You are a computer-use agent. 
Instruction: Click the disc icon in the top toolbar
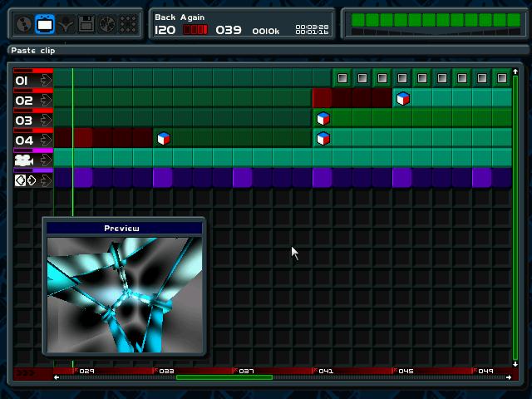coord(106,25)
